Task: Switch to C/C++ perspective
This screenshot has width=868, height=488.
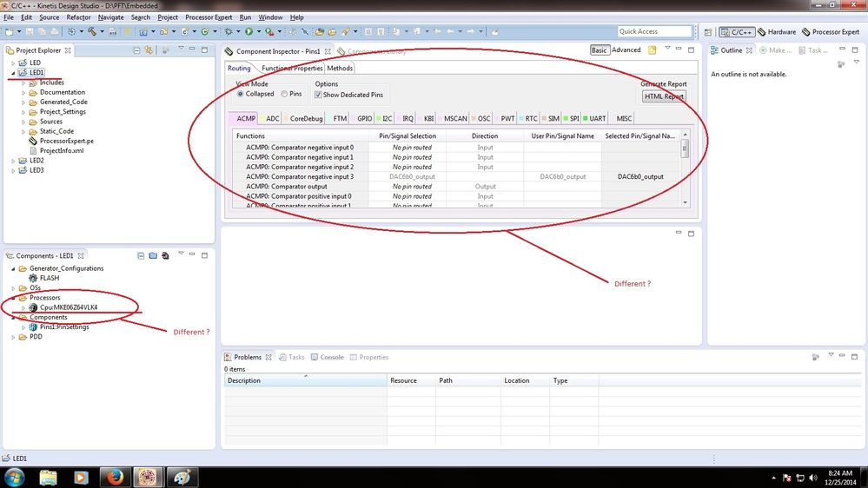Action: [737, 32]
